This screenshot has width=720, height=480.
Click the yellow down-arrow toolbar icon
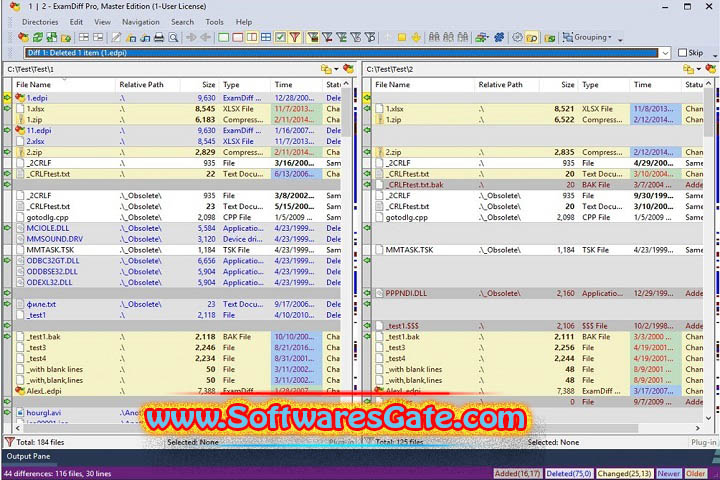(x=416, y=37)
